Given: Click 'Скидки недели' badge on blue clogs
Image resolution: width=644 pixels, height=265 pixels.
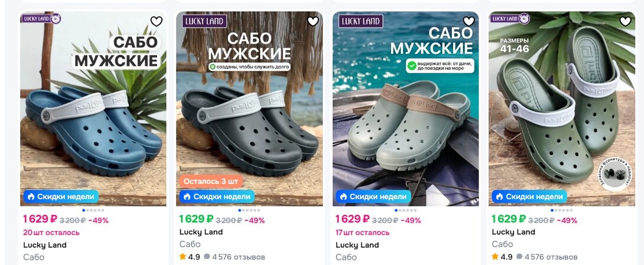Looking at the screenshot, I should click(x=61, y=197).
